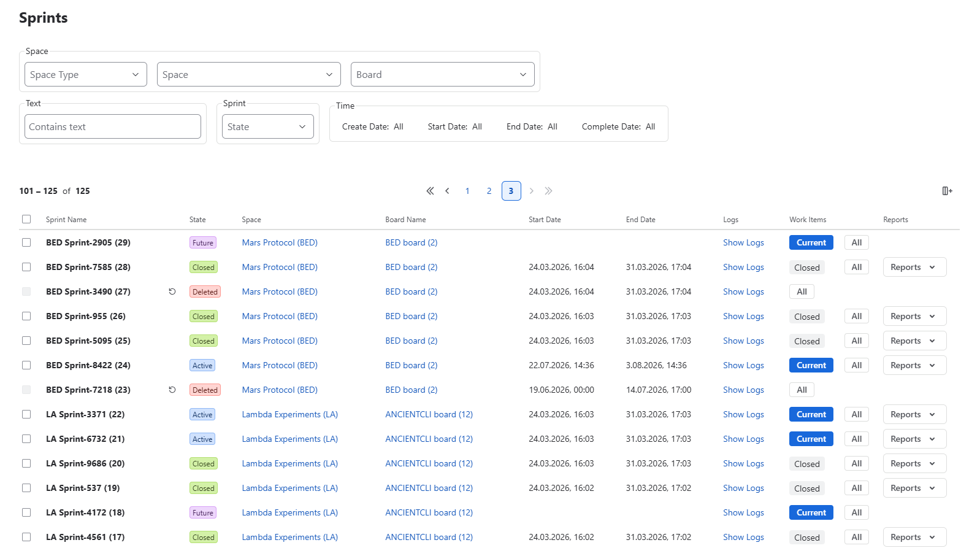Expand Reports menu for LA Sprint-3371

pos(914,414)
